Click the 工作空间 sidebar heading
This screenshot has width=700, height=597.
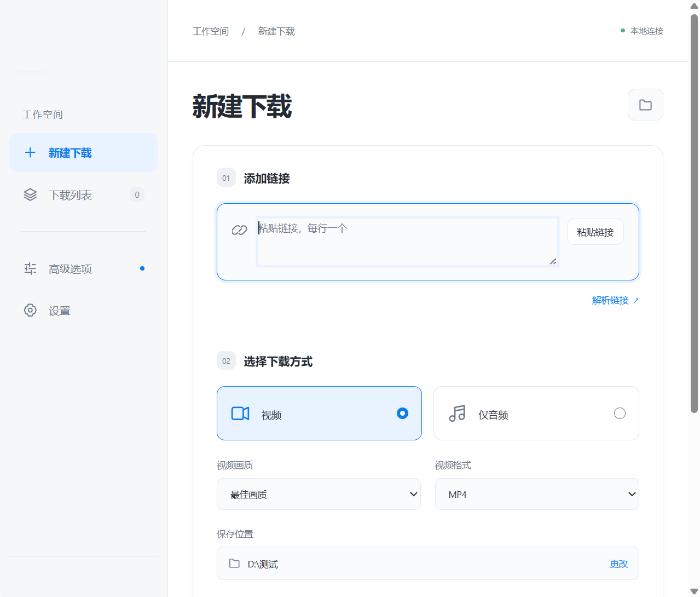43,114
